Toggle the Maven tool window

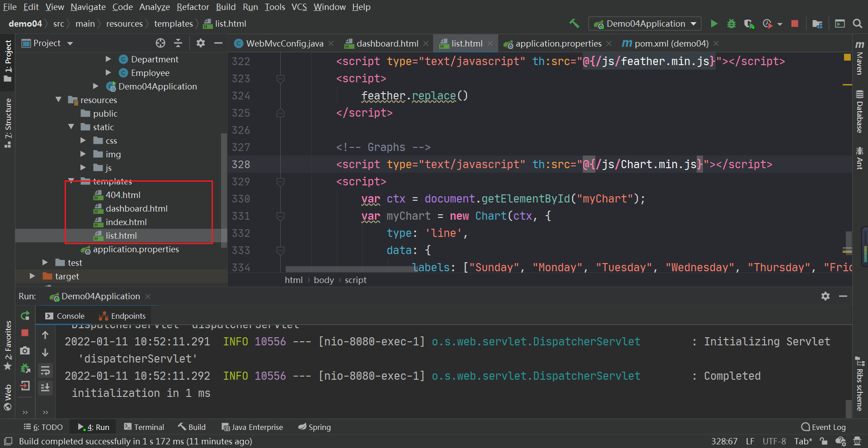tap(860, 57)
